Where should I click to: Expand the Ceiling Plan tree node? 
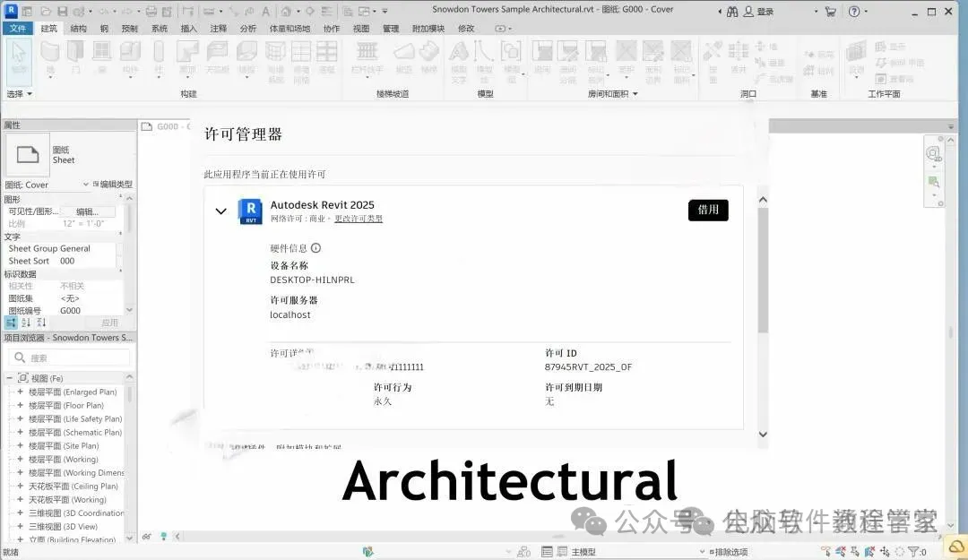[20, 486]
